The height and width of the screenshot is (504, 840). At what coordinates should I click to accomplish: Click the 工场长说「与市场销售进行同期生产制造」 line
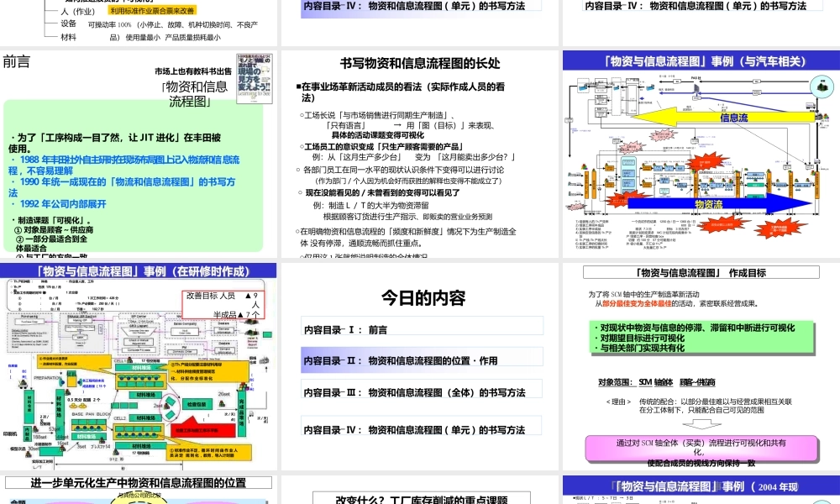pyautogui.click(x=377, y=115)
